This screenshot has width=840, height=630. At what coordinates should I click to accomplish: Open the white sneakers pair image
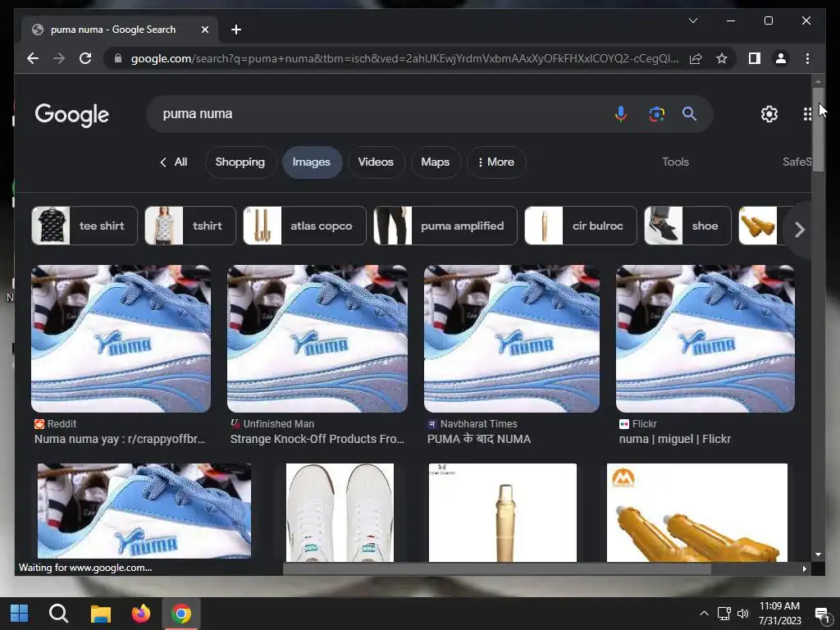(340, 513)
